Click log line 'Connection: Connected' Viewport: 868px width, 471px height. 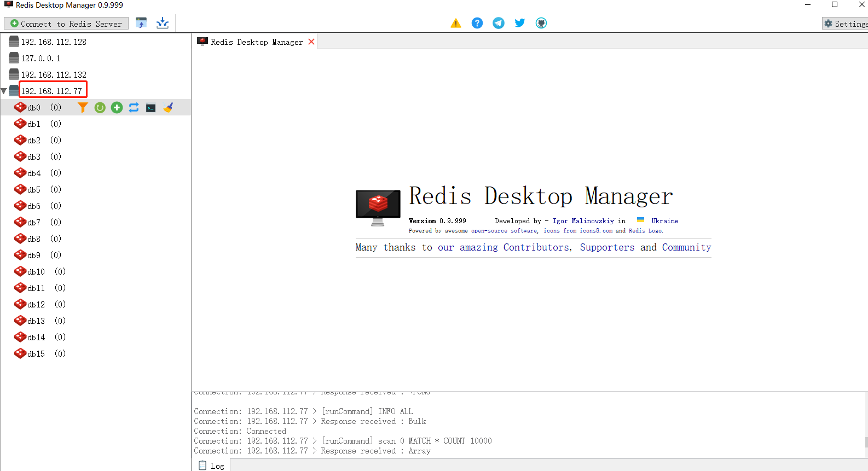(x=240, y=431)
